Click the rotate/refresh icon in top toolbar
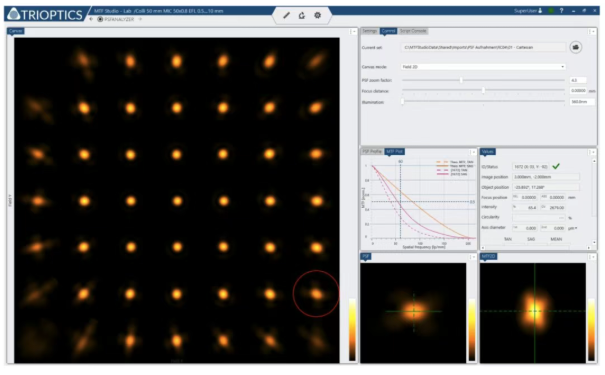This screenshot has height=375, width=605. click(302, 15)
